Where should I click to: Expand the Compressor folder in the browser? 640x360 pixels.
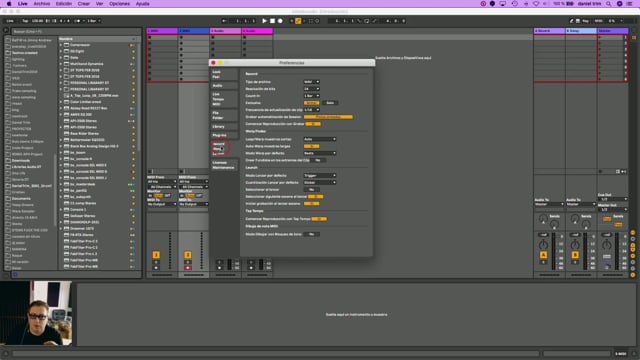pyautogui.click(x=61, y=45)
